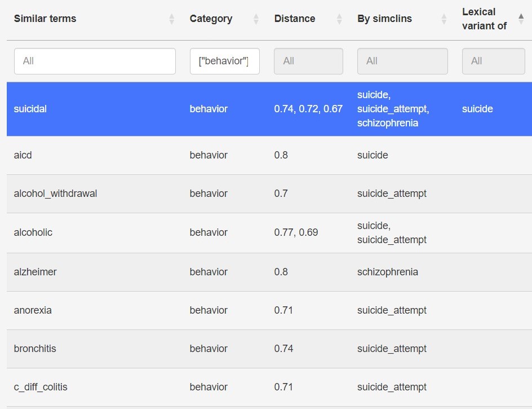Click the Lexical variant of filter box

[x=493, y=61]
